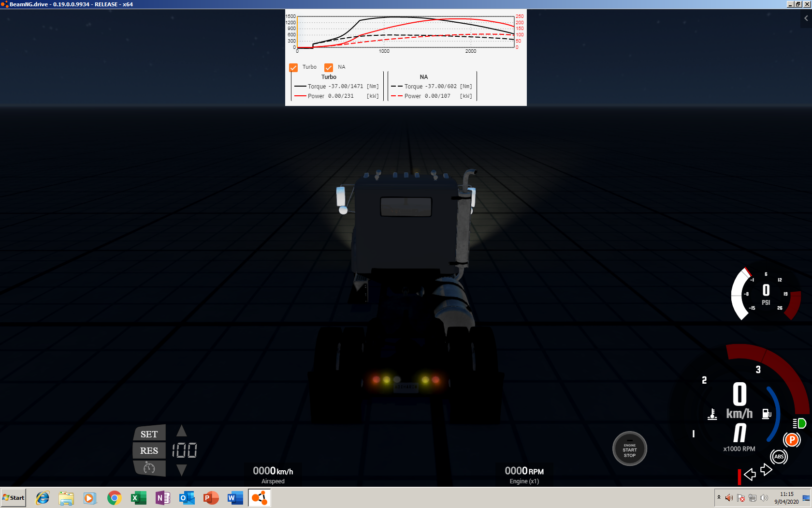
Task: Open Excel from taskbar
Action: (139, 498)
